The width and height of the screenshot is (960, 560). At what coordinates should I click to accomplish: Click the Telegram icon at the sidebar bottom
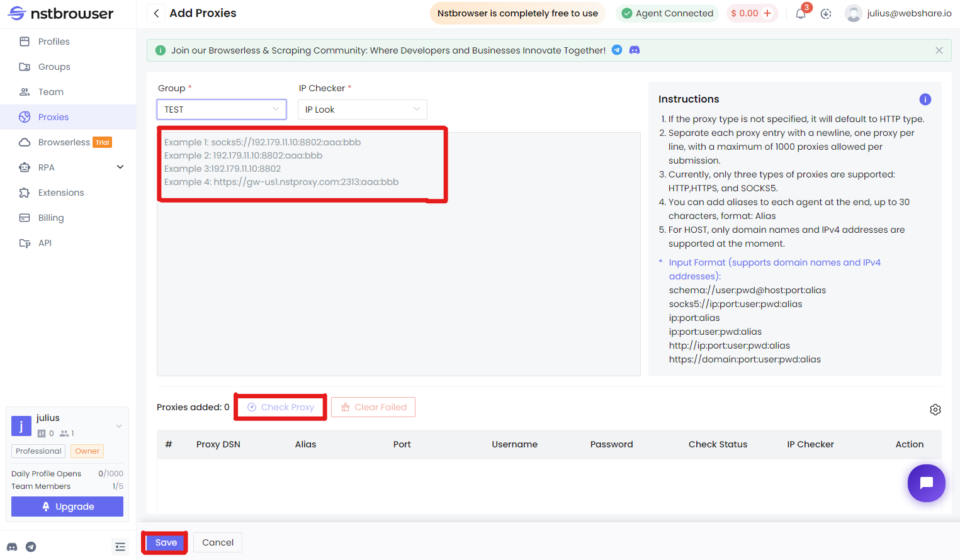coord(31,547)
